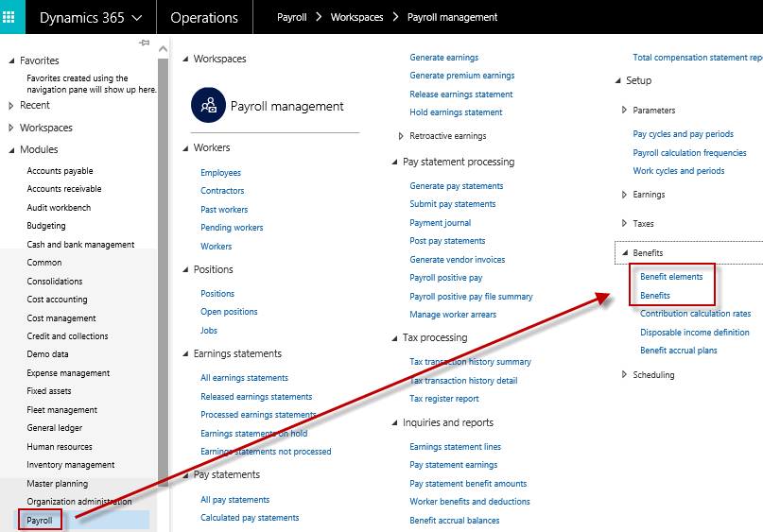The width and height of the screenshot is (763, 532).
Task: Open the Payroll management workspace icon
Action: (x=208, y=105)
